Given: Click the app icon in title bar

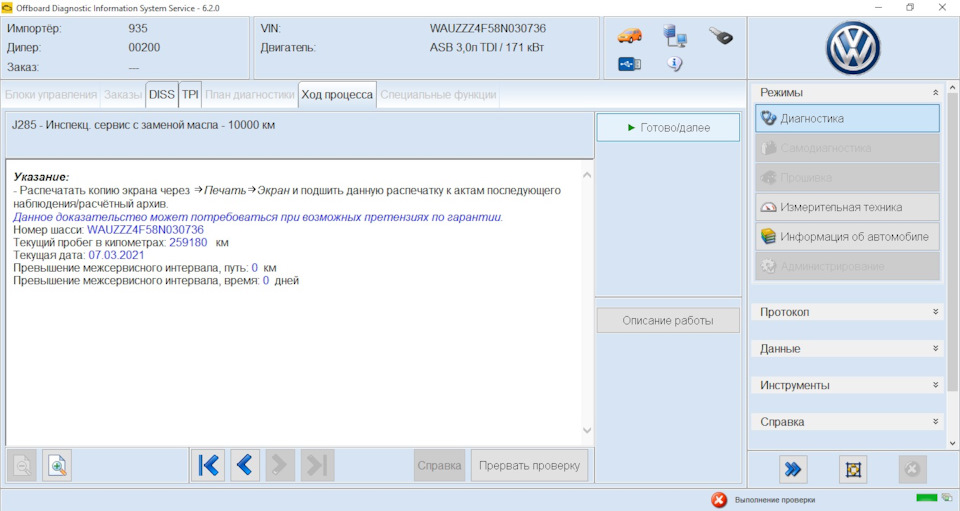Looking at the screenshot, I should point(7,8).
